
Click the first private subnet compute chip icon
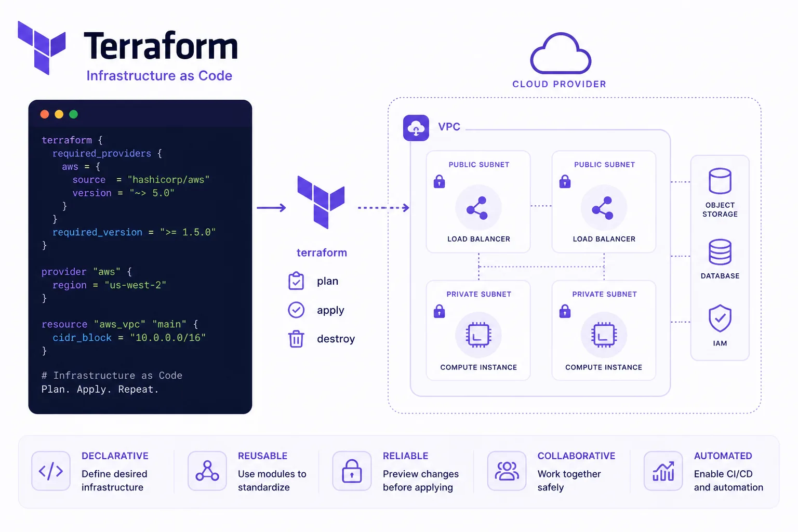[478, 335]
